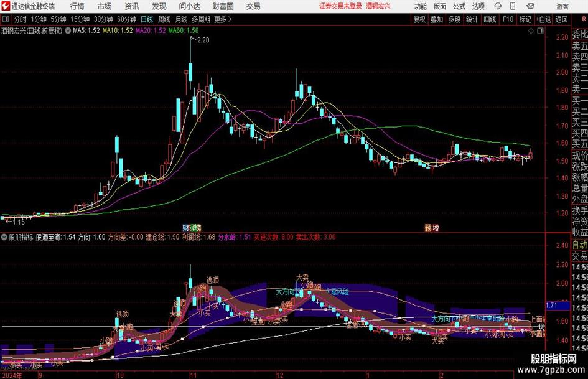Open the headset customer service icon
Screen dimensions: 588x379
pos(498,6)
